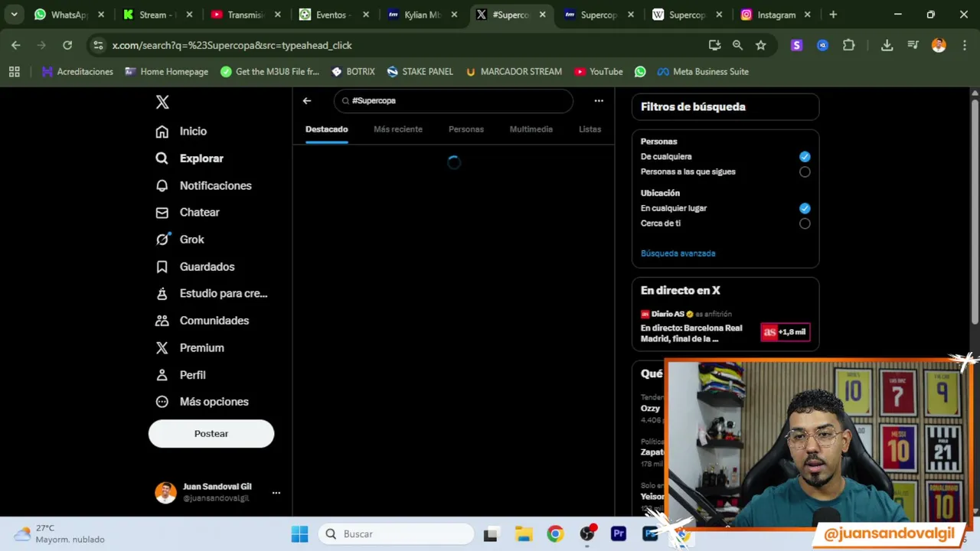Click the AS +1,8 mil listeners badge
This screenshot has width=980, height=551.
point(785,332)
